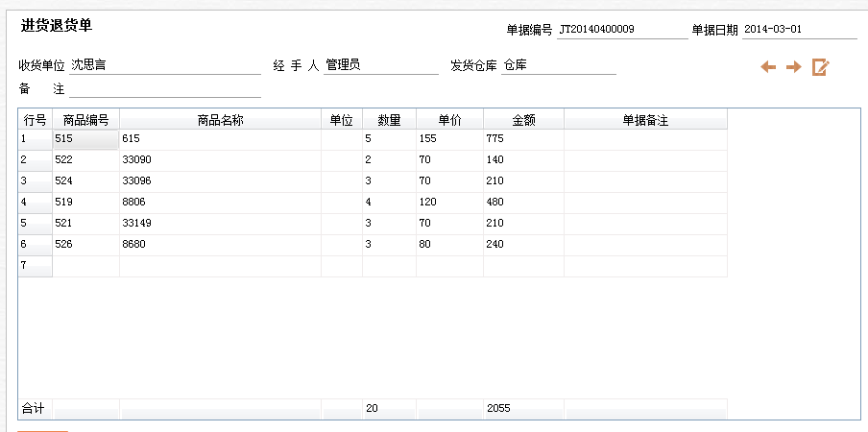Click the 单据备注 column header
The image size is (868, 432).
[x=645, y=119]
